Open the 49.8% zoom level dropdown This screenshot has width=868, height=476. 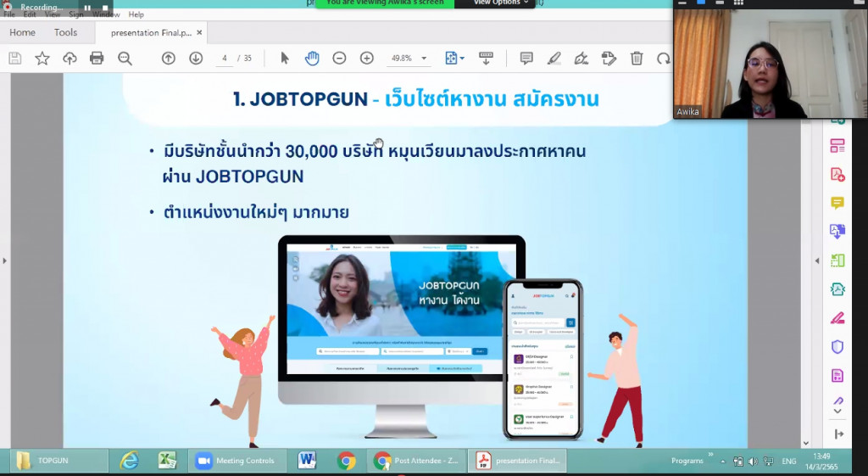click(425, 59)
